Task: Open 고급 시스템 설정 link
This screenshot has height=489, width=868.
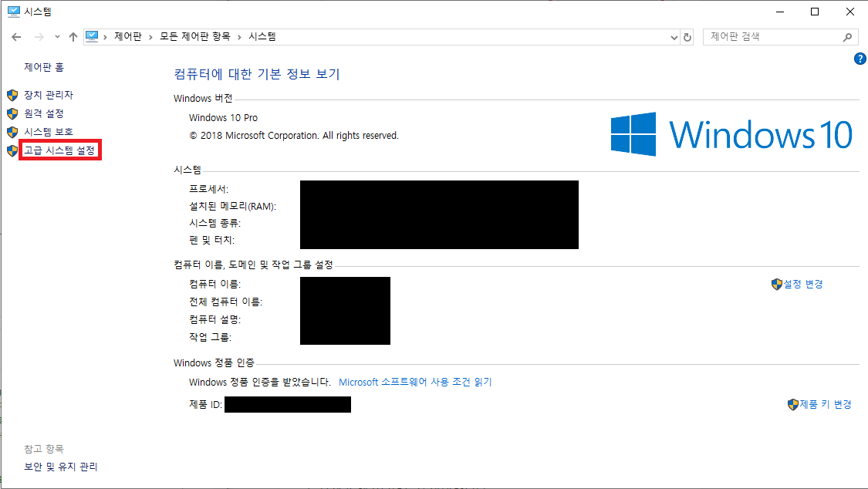Action: (59, 150)
